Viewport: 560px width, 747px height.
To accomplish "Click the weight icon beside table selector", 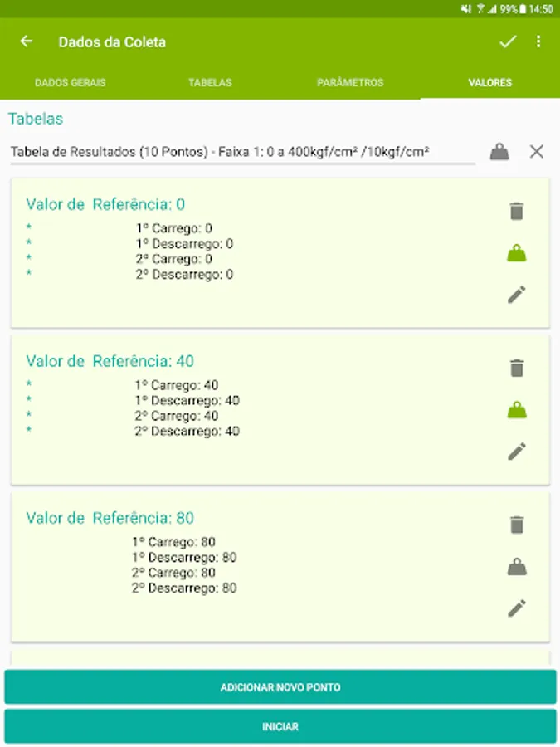I will [499, 152].
